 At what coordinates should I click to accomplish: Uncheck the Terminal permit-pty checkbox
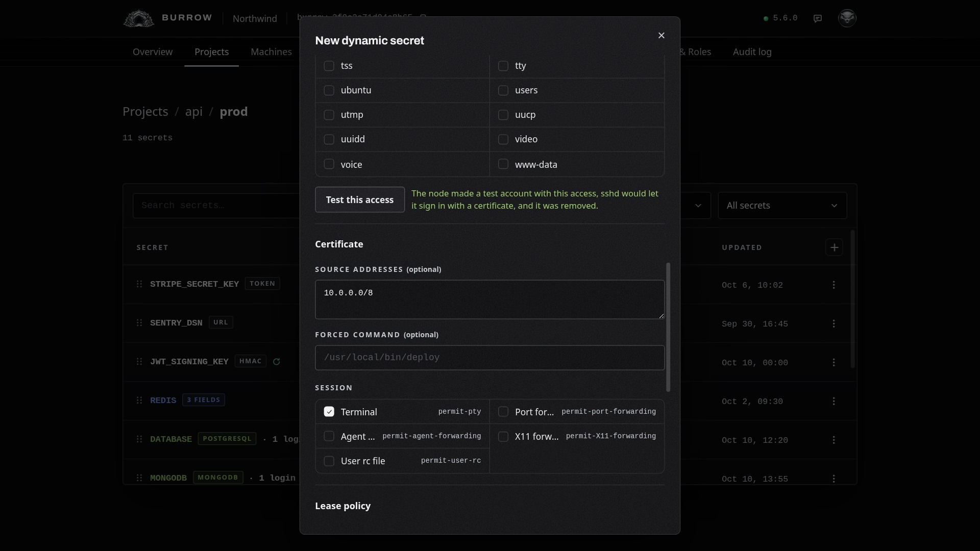[329, 412]
